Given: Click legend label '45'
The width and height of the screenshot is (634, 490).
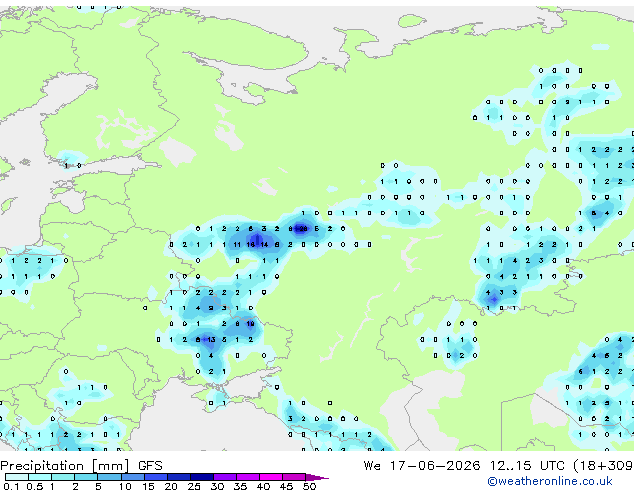Looking at the screenshot, I should pyautogui.click(x=286, y=486).
